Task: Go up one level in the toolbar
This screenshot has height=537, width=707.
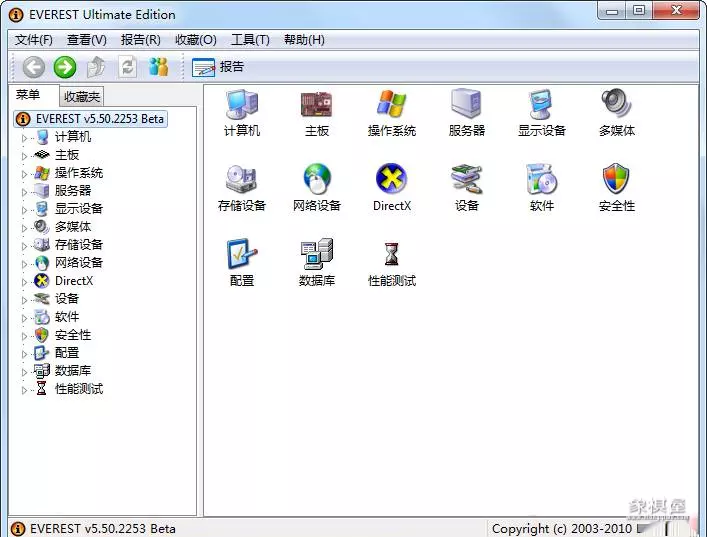Action: 96,67
